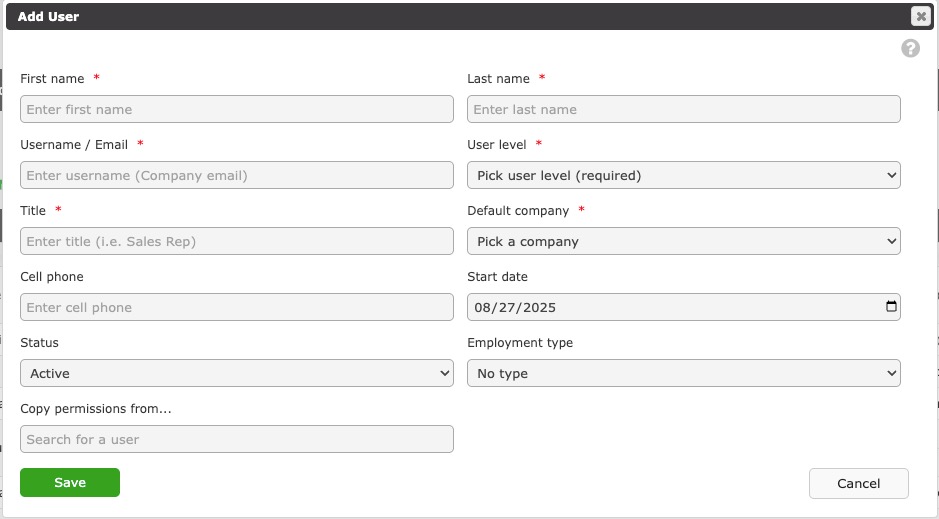939x519 pixels.
Task: Click the Status dropdown chevron arrow
Action: 444,373
